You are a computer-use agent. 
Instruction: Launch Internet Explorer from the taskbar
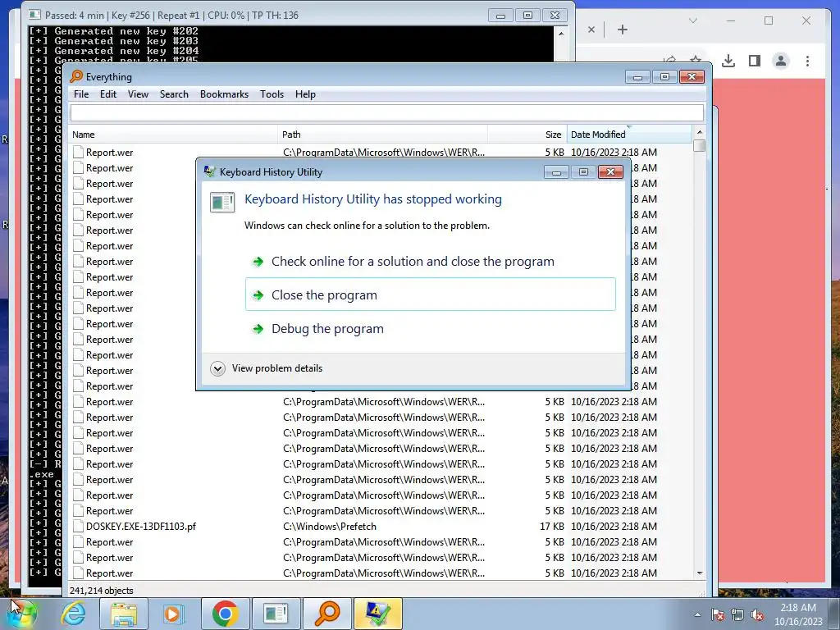tap(73, 614)
